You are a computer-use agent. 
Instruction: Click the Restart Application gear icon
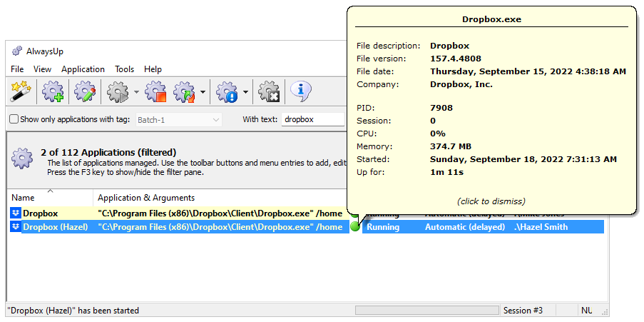[184, 91]
